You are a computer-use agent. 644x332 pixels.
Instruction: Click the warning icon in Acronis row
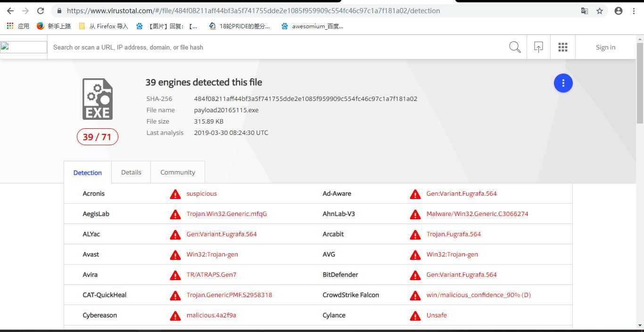click(x=175, y=194)
